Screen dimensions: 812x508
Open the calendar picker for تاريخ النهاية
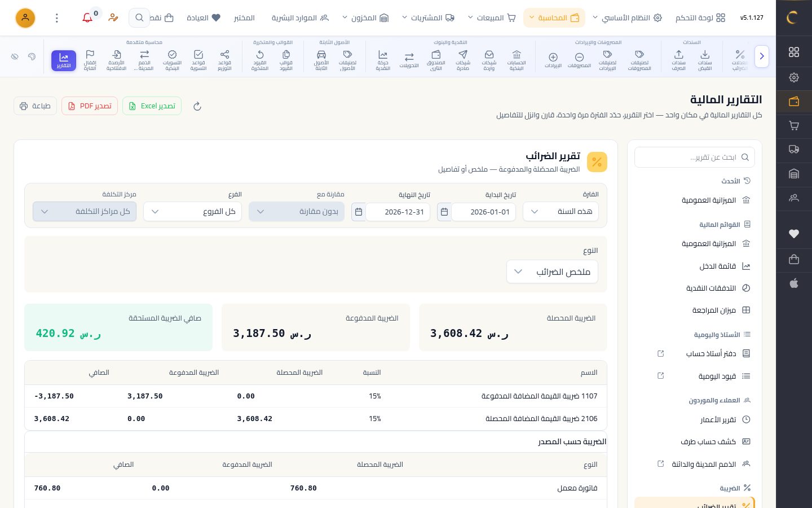359,212
